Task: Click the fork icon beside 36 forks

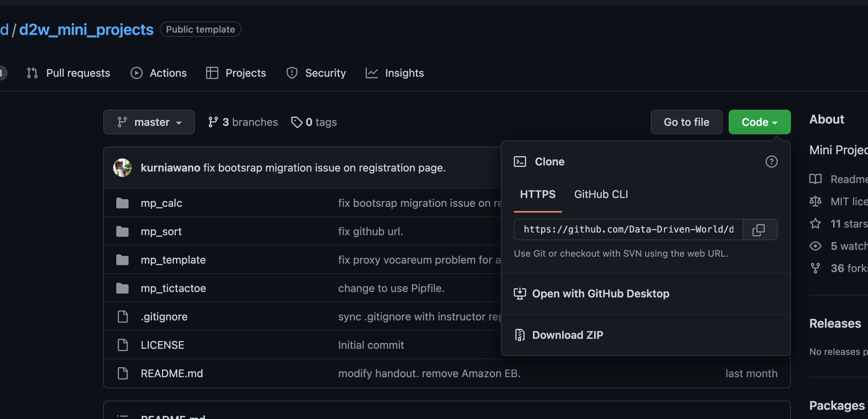Action: (x=815, y=268)
